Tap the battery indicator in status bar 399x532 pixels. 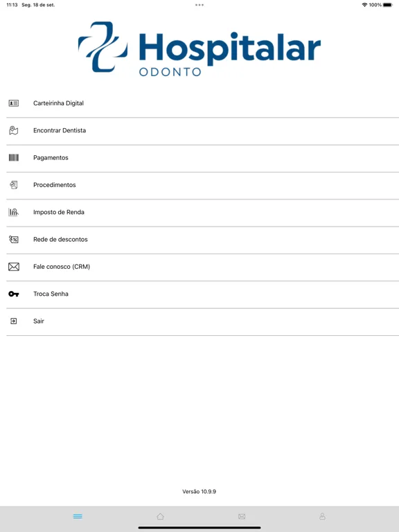point(388,5)
